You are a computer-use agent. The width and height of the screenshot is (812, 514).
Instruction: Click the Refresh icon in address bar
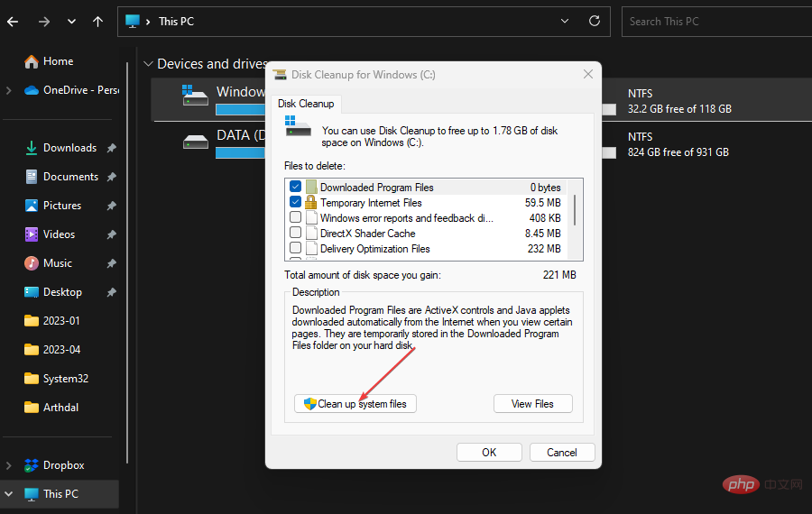(x=594, y=21)
